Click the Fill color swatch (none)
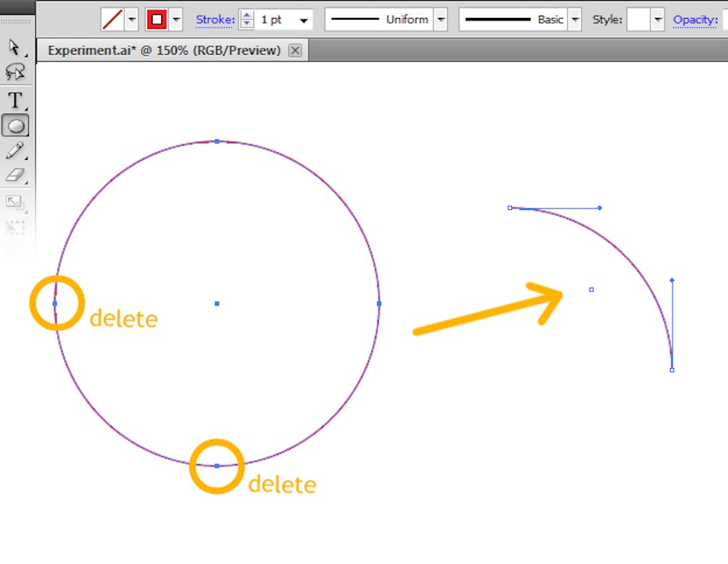 [113, 20]
